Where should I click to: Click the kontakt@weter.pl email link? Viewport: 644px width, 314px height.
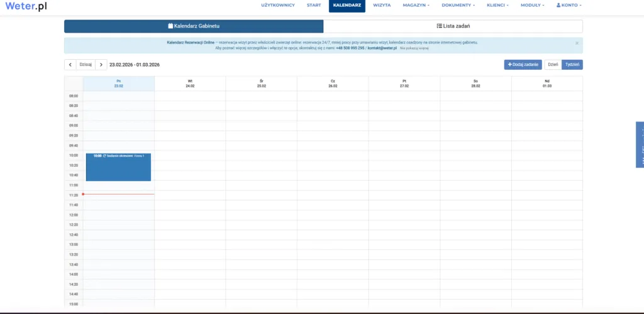pos(382,48)
